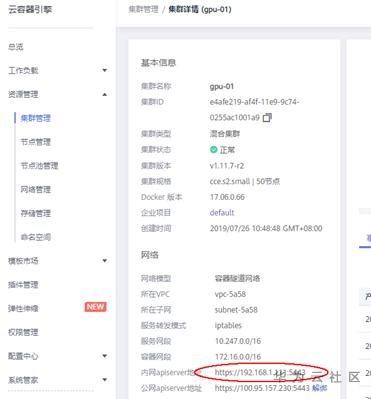
Task: Expand the 配置中心 menu arrow
Action: (x=105, y=356)
